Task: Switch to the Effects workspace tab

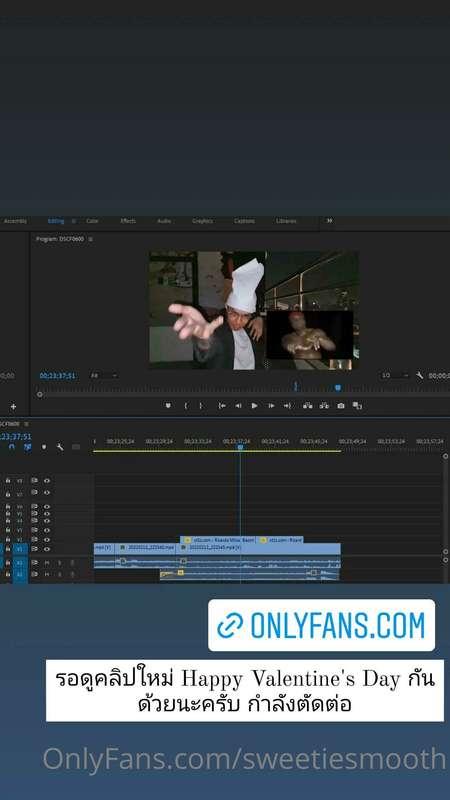Action: (x=128, y=221)
